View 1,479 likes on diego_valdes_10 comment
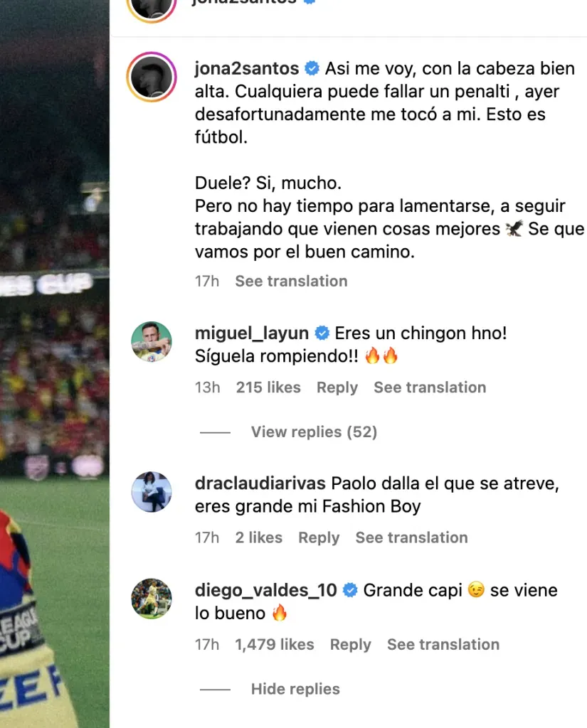Viewport: 587px width, 728px height. coord(274,644)
